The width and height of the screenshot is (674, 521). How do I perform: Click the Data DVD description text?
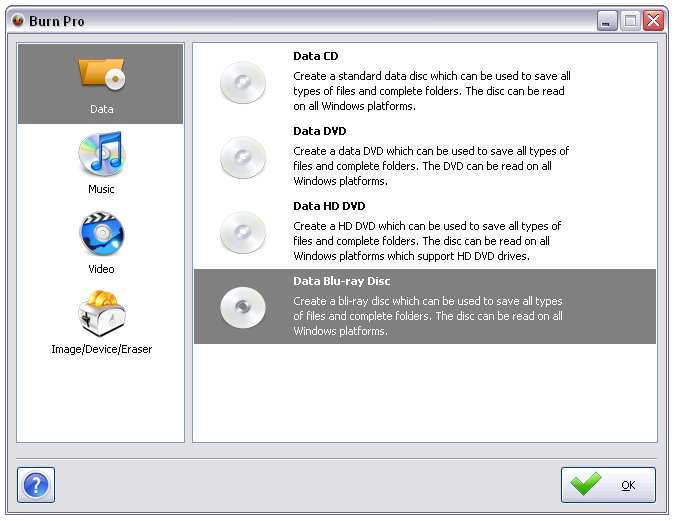coord(431,166)
